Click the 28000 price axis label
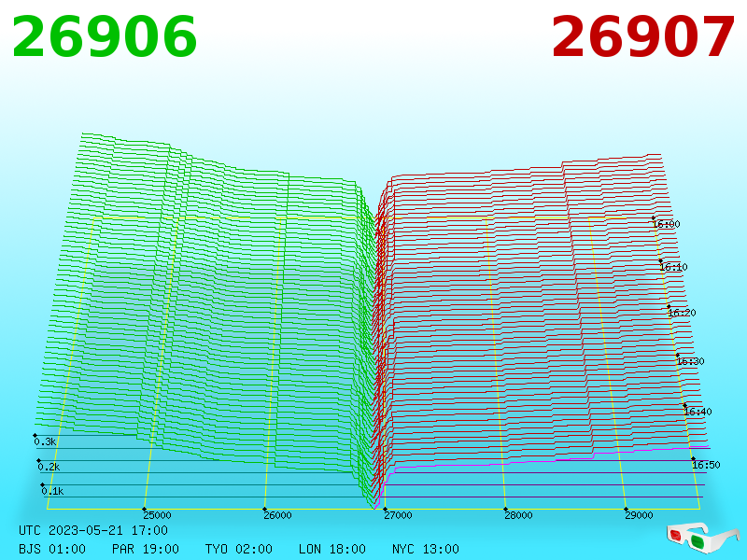747x560 pixels. [x=518, y=515]
